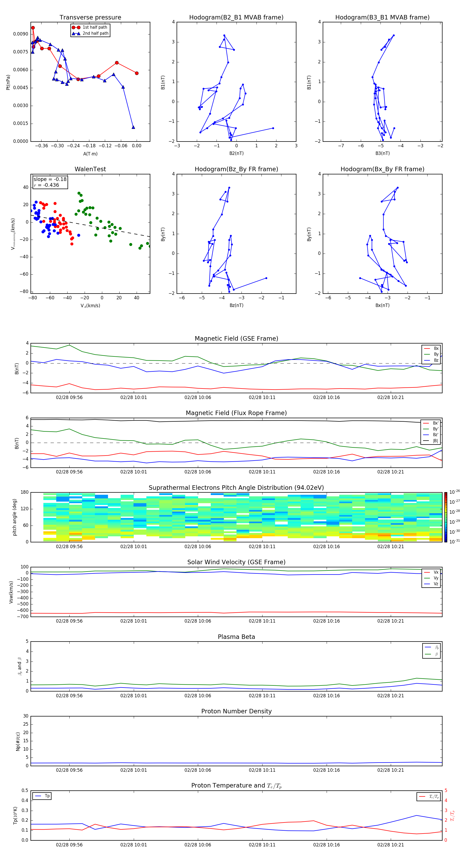This screenshot has height=868, width=473.
Task: Click the 'Hodogram(B3_B1 MVAB frame)' title
Action: (x=382, y=18)
